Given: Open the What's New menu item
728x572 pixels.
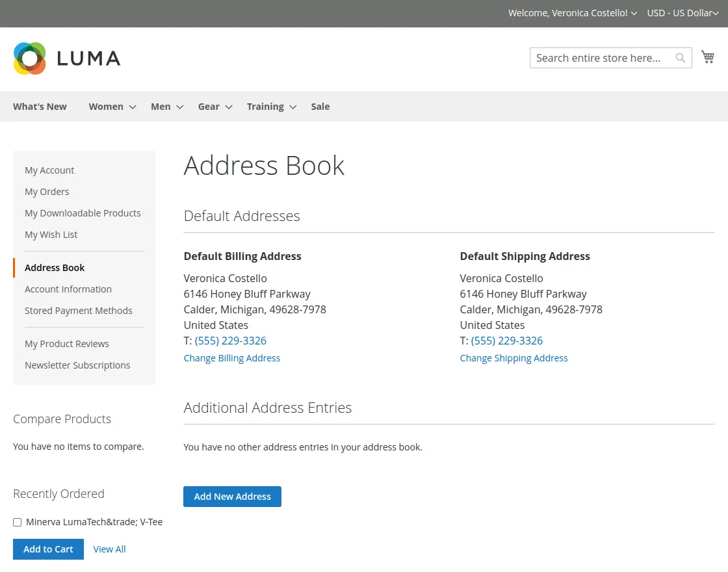Looking at the screenshot, I should (40, 106).
